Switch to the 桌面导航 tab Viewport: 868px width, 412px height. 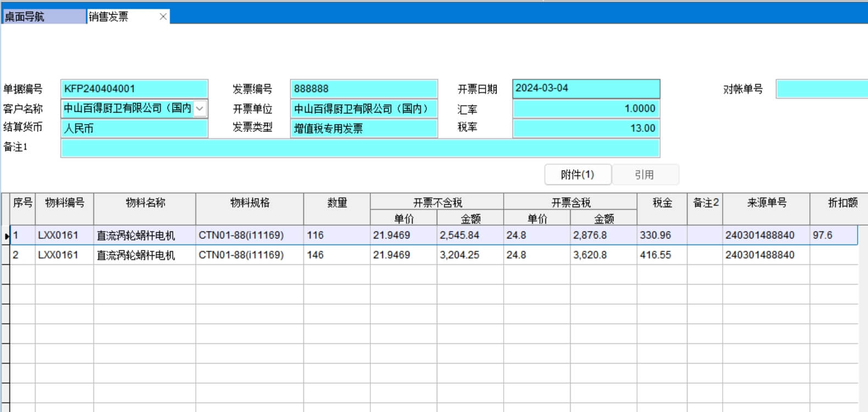[44, 16]
